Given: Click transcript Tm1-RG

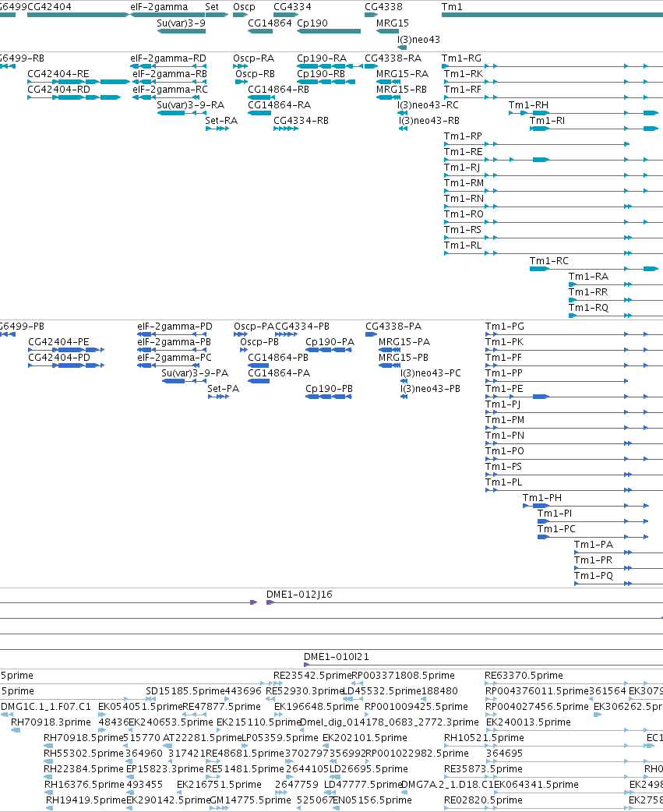Looking at the screenshot, I should click(552, 66).
